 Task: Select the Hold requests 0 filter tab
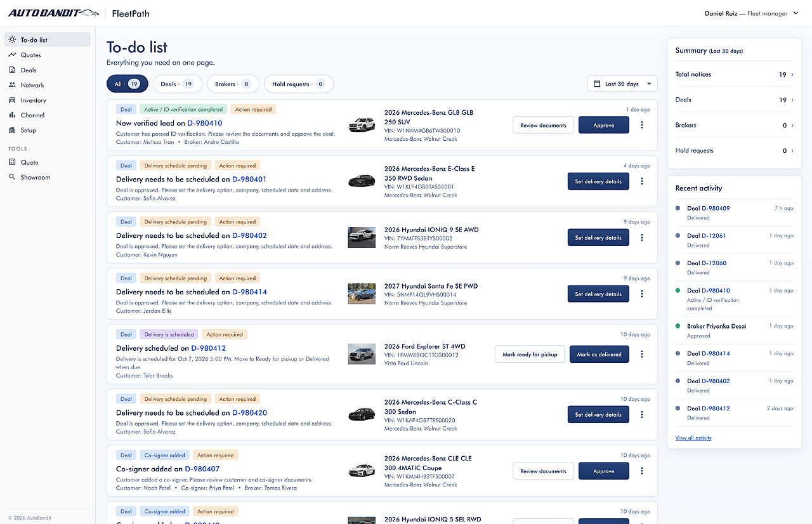tap(298, 84)
